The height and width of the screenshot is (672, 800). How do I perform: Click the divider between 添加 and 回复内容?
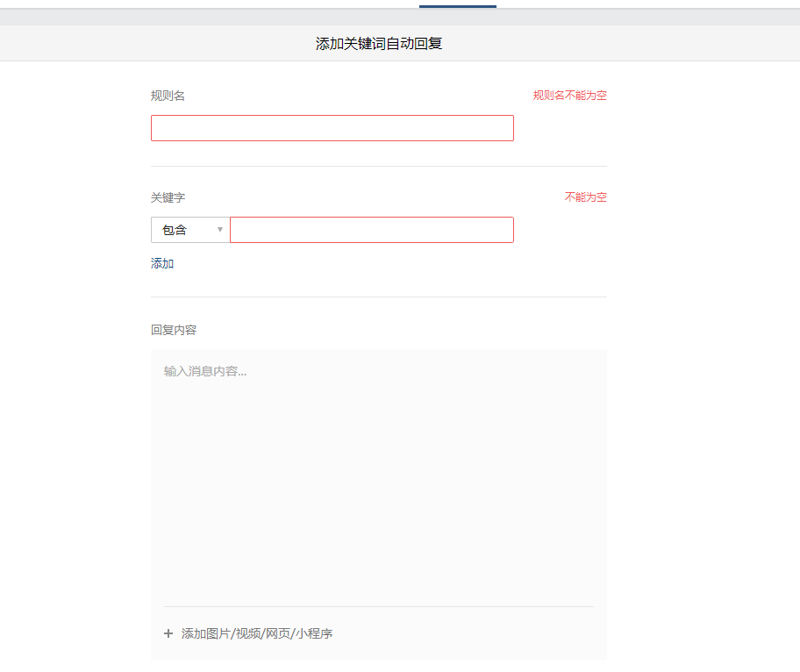coord(378,297)
